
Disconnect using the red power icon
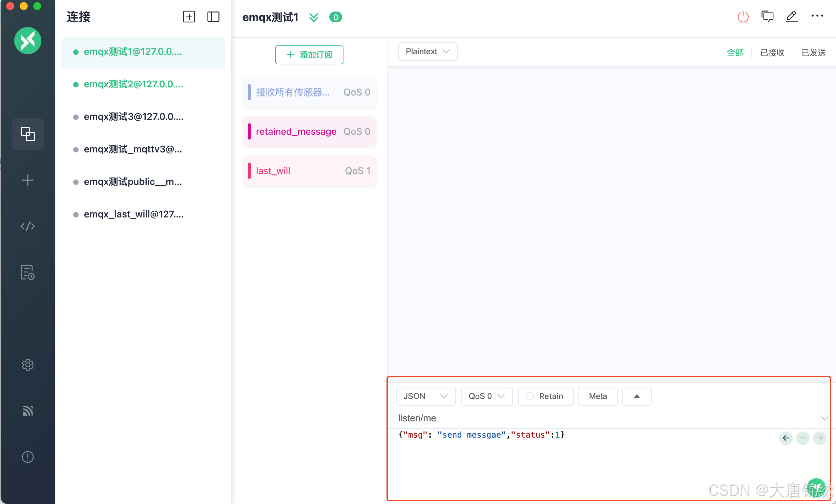click(743, 17)
